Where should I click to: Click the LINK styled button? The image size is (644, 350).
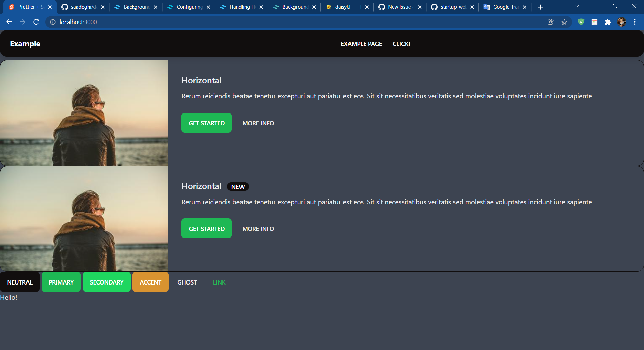[219, 282]
